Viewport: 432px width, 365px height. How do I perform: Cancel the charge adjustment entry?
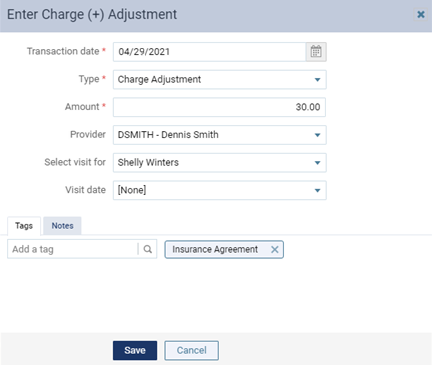click(x=192, y=350)
